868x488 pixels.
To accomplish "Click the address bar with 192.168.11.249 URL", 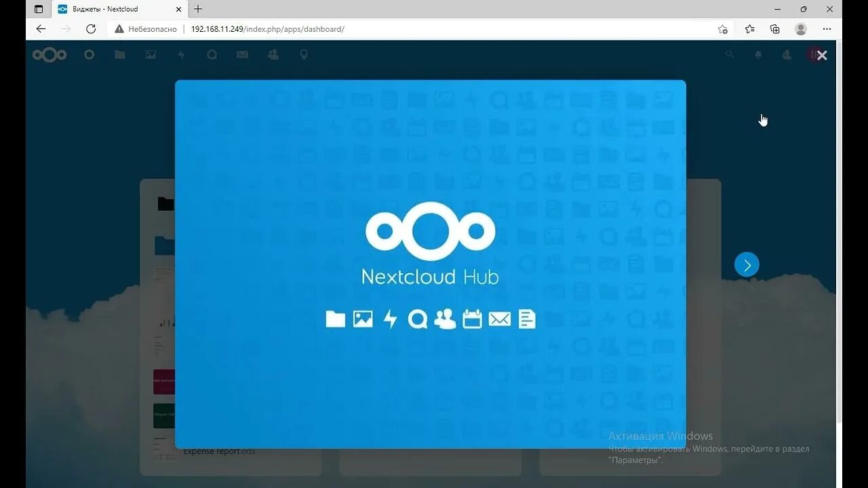I will click(420, 29).
